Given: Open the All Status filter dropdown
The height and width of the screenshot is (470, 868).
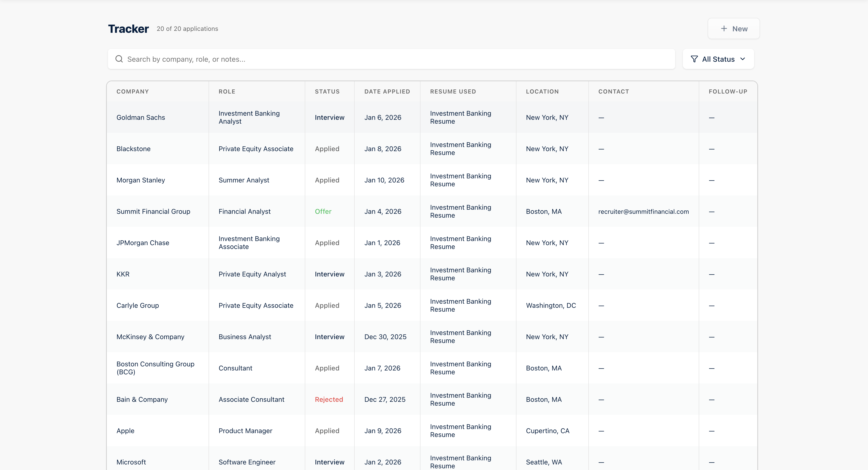Looking at the screenshot, I should pos(718,59).
